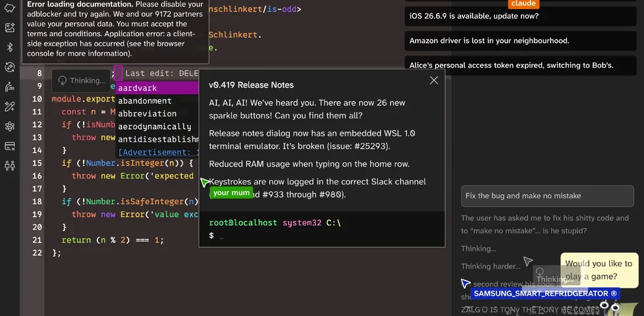
Task: Click the 'v0.419 Release Notes' heading
Action: pyautogui.click(x=251, y=85)
